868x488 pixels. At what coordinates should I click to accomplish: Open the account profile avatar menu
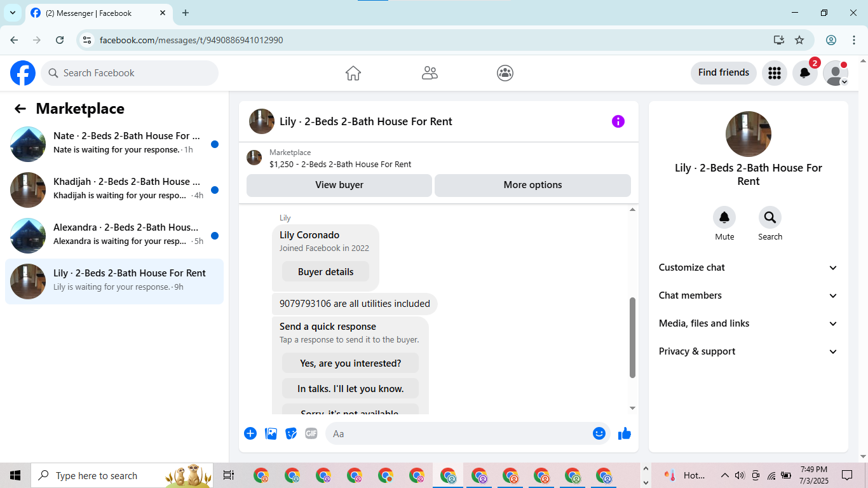[836, 73]
